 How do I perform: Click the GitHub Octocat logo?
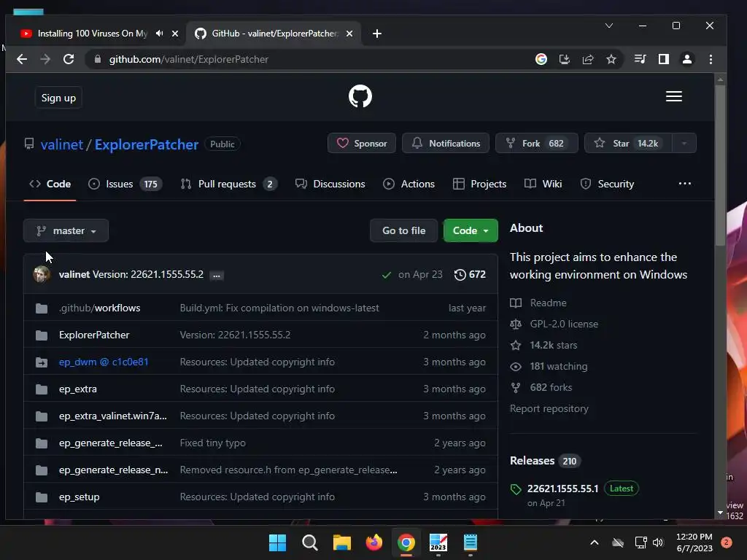click(x=360, y=96)
